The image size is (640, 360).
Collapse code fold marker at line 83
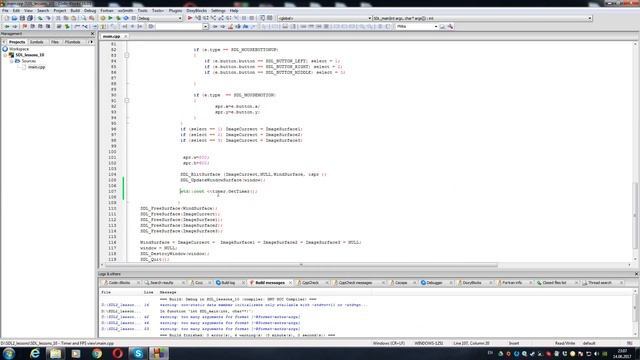(x=127, y=55)
